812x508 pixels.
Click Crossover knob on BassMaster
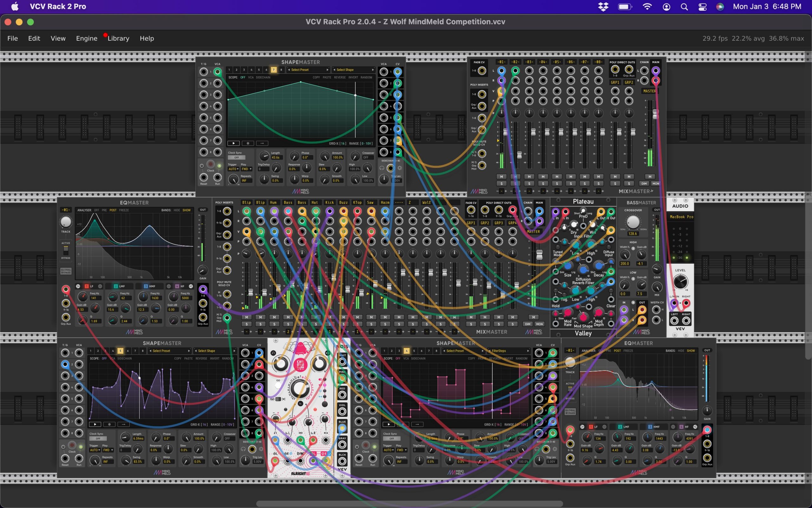coord(633,222)
